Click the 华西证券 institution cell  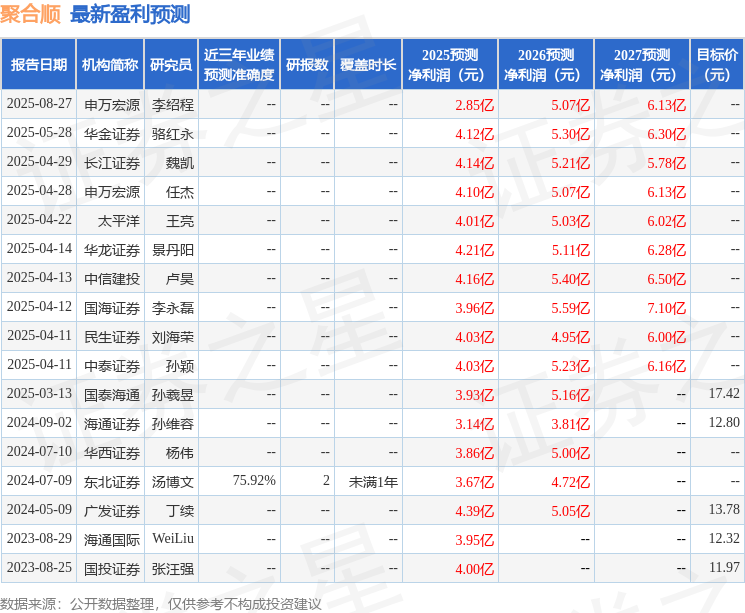pyautogui.click(x=112, y=453)
